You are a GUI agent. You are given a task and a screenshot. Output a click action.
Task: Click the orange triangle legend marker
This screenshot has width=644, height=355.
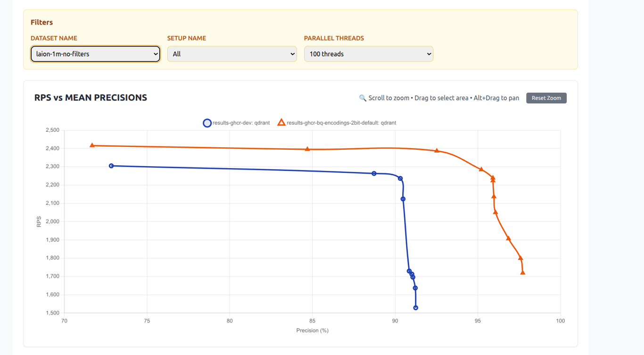[281, 122]
